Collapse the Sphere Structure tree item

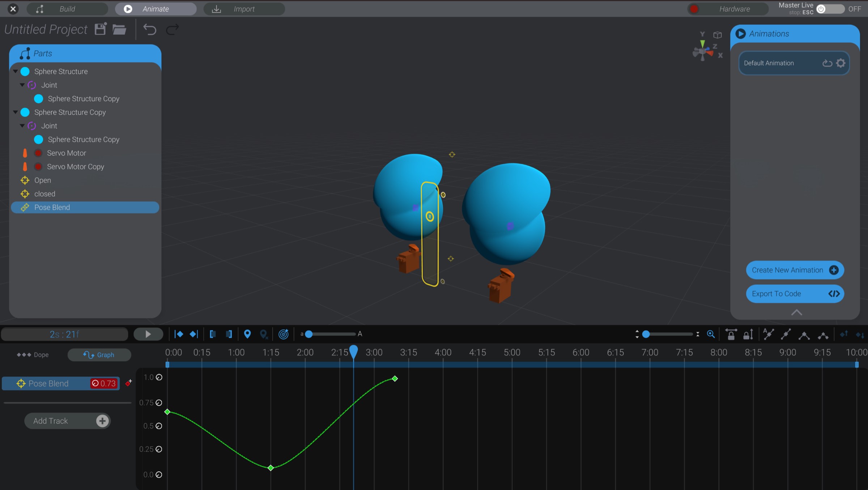tap(15, 71)
